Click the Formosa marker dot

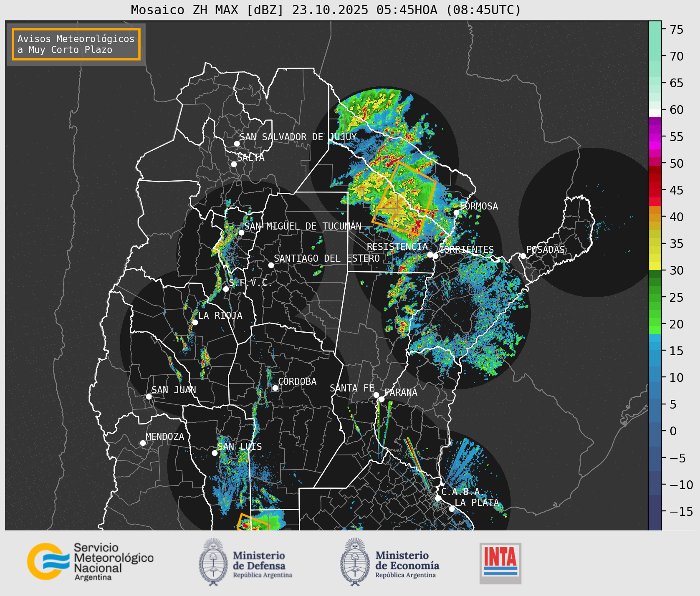(x=456, y=212)
